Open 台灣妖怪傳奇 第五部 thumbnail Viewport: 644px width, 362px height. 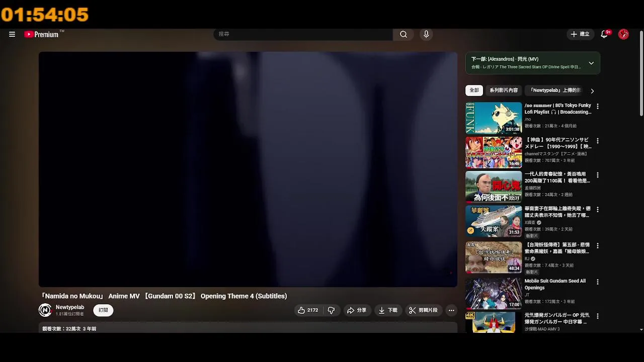click(x=494, y=257)
